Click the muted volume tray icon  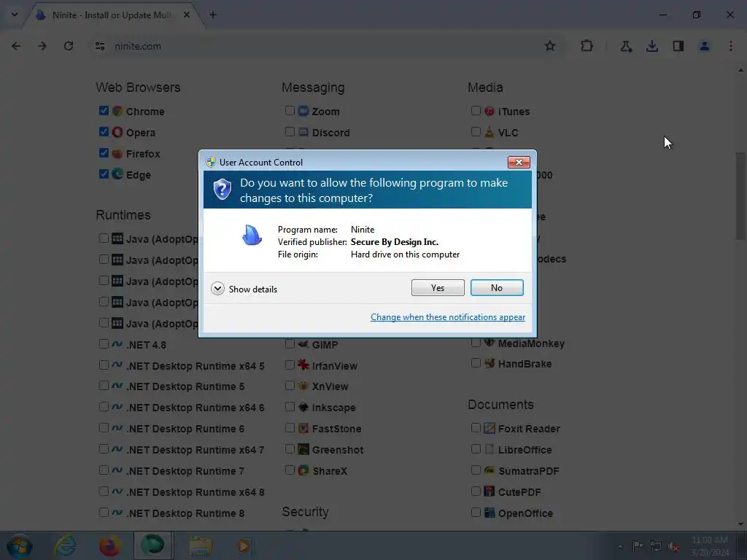[x=673, y=546]
